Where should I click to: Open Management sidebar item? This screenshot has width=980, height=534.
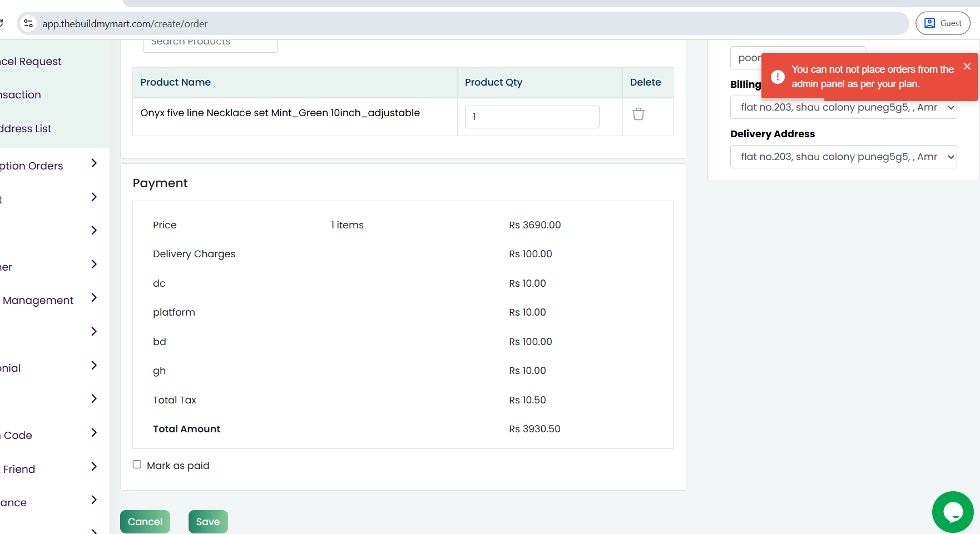click(38, 301)
